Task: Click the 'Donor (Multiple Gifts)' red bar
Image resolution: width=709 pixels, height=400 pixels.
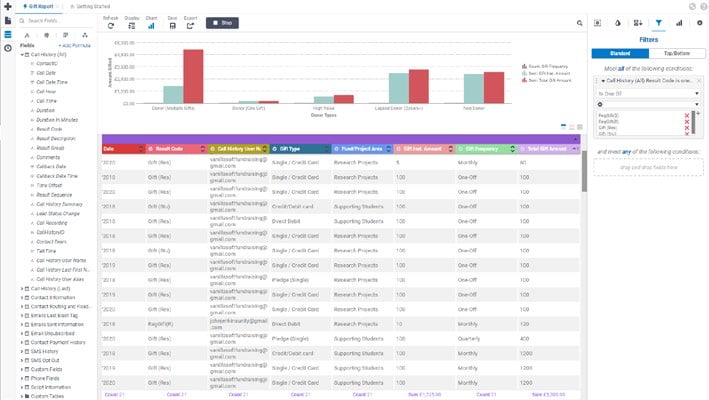Action: click(193, 76)
